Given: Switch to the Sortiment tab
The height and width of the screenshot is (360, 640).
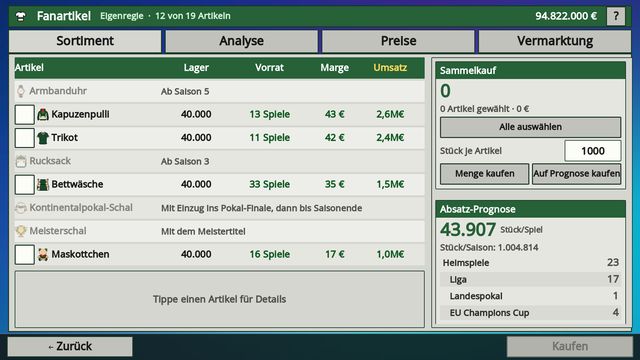Looking at the screenshot, I should [x=85, y=41].
